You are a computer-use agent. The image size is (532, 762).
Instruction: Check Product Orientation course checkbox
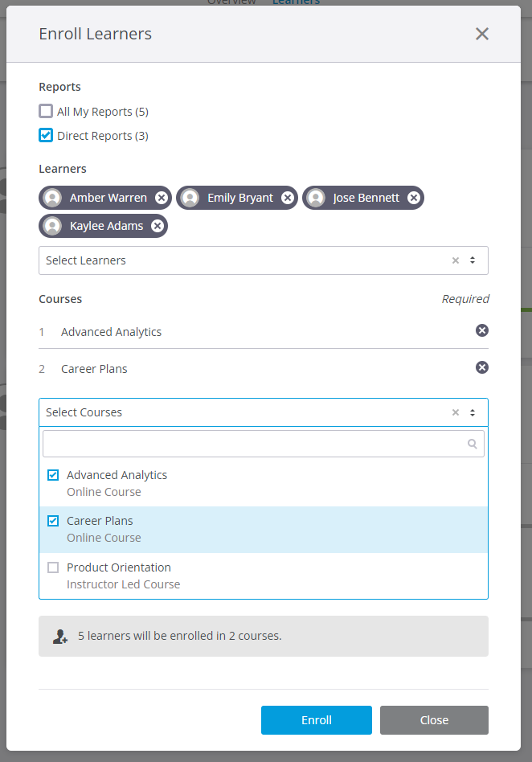(53, 567)
